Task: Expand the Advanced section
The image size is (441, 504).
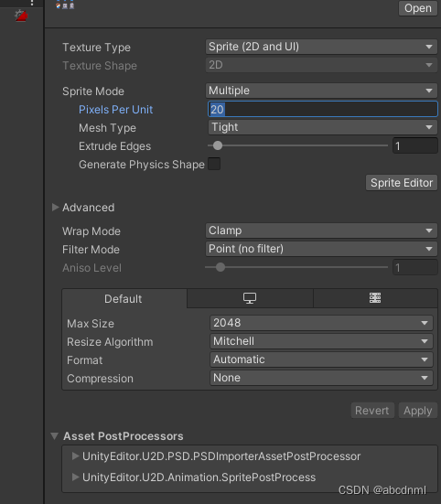Action: click(55, 208)
